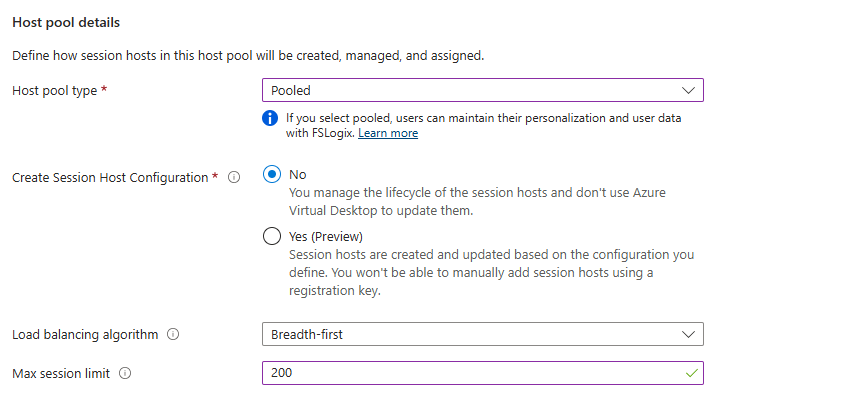
Task: Click the "Yes (Preview)" option label text
Action: tap(324, 237)
